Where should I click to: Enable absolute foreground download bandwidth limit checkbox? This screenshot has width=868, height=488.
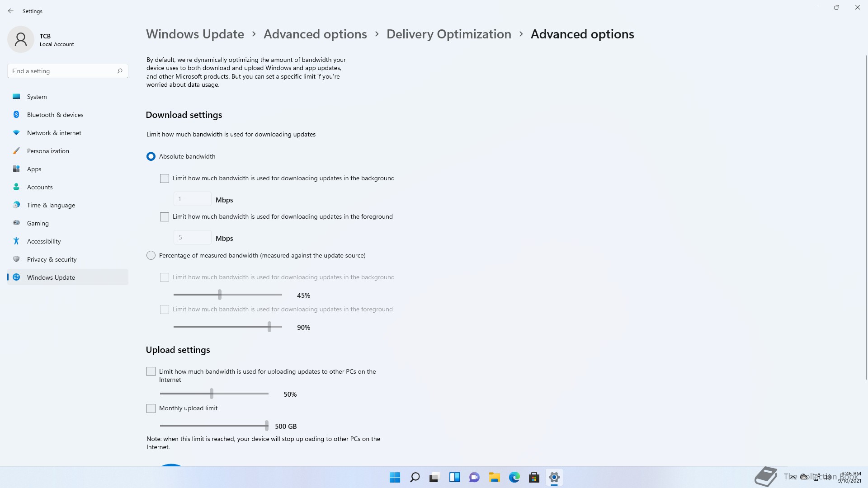(165, 217)
